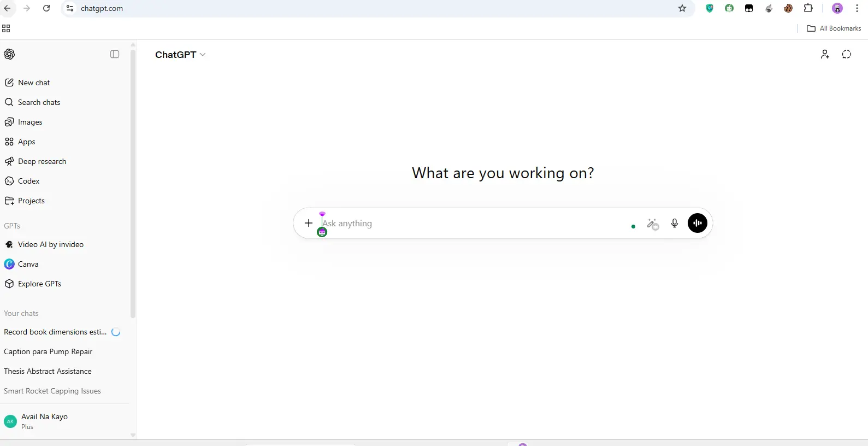The height and width of the screenshot is (446, 868).
Task: Open the Chrome three-dot menu
Action: click(x=857, y=8)
